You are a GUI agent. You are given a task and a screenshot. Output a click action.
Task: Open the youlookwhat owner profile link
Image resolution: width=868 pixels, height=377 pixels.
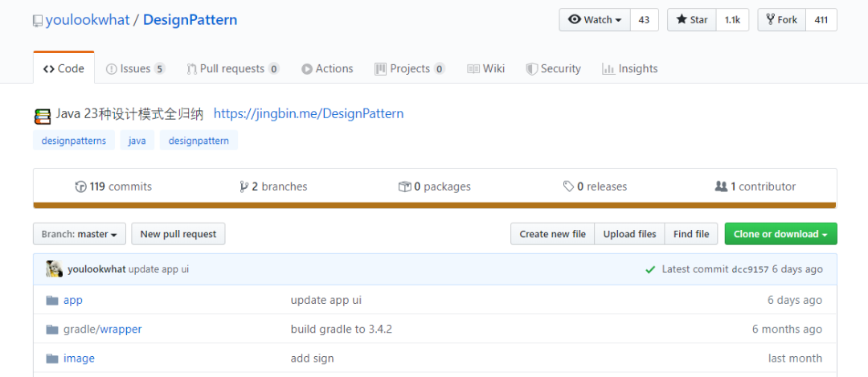click(88, 20)
